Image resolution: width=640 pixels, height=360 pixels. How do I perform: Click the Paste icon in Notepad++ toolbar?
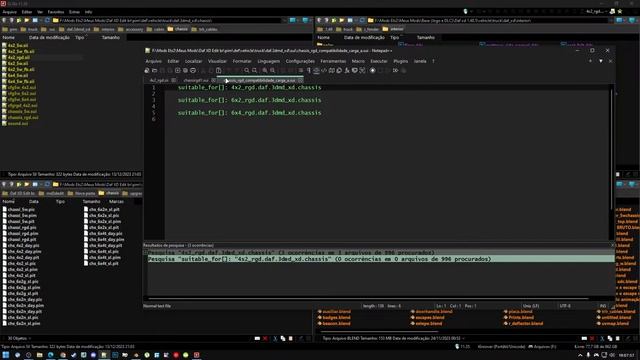coord(219,71)
